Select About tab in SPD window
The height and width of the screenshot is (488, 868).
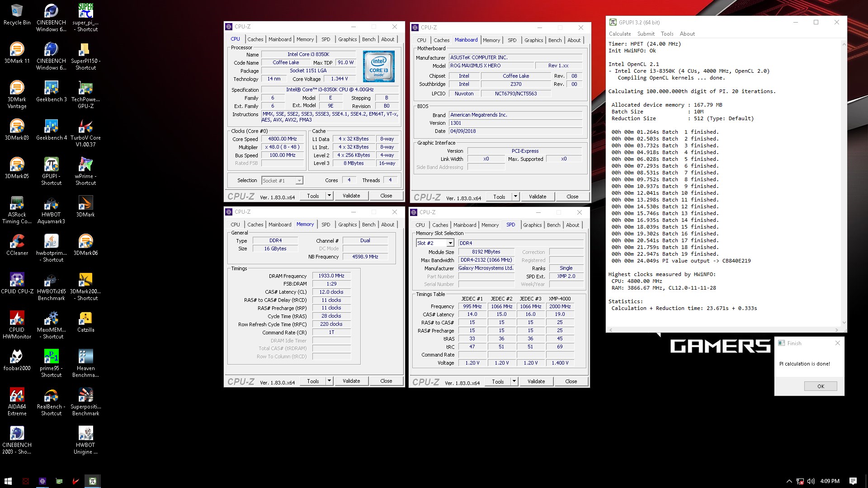(572, 225)
